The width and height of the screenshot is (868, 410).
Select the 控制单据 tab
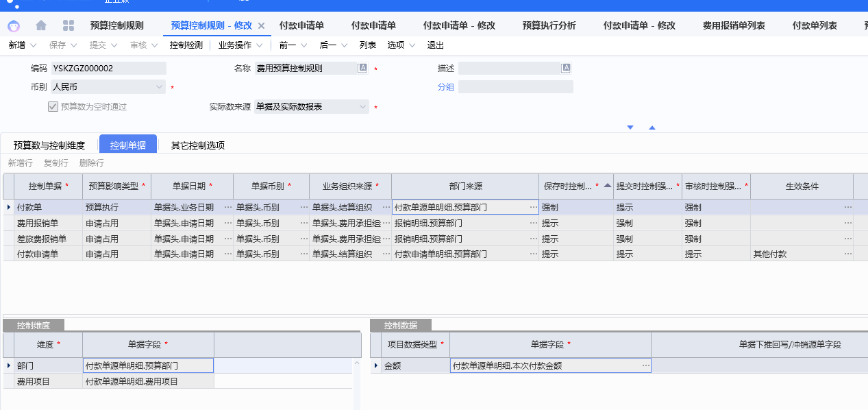tap(128, 145)
